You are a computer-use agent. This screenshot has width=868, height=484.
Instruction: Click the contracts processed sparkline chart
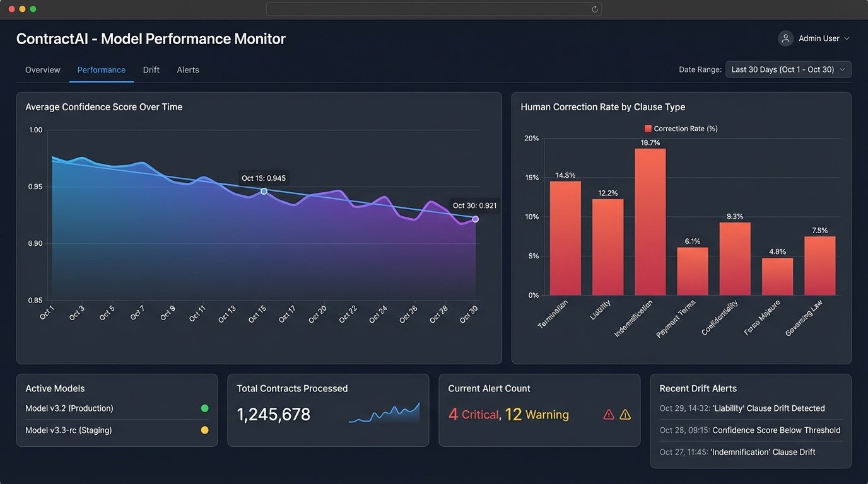[x=384, y=413]
